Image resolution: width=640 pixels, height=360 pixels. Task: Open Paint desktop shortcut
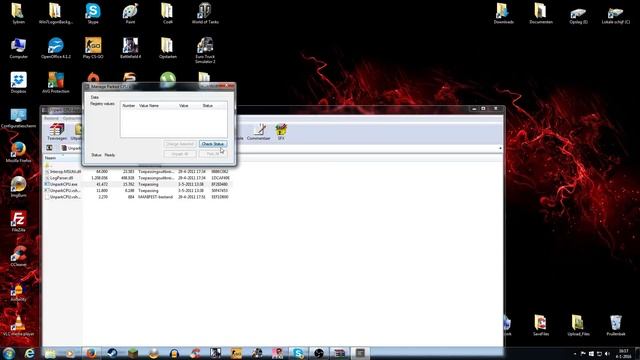coord(130,13)
